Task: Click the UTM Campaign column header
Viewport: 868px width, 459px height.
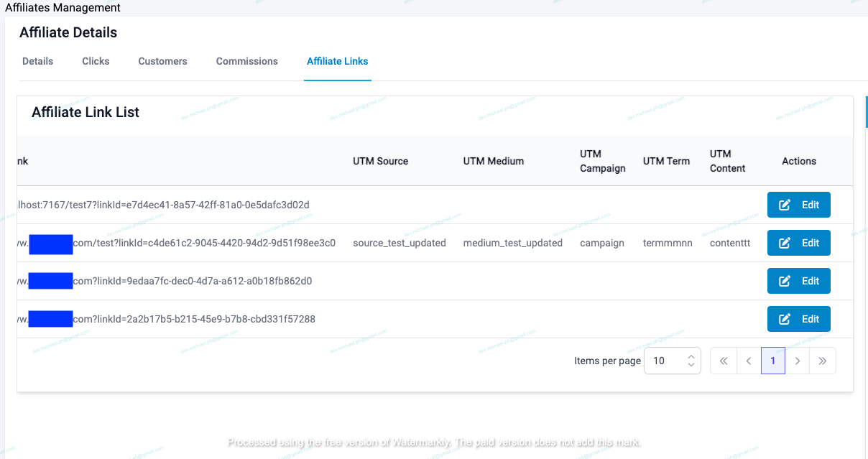Action: pyautogui.click(x=602, y=161)
